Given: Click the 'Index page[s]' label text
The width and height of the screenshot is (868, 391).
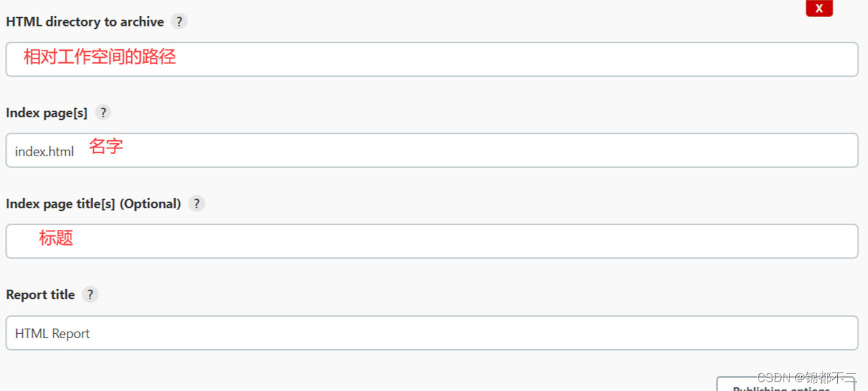Looking at the screenshot, I should (47, 113).
